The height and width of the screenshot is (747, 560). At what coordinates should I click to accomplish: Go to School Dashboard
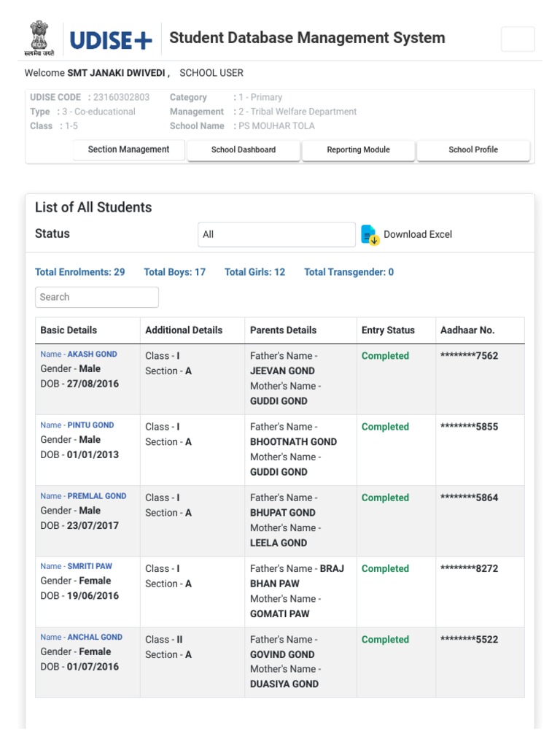coord(244,150)
